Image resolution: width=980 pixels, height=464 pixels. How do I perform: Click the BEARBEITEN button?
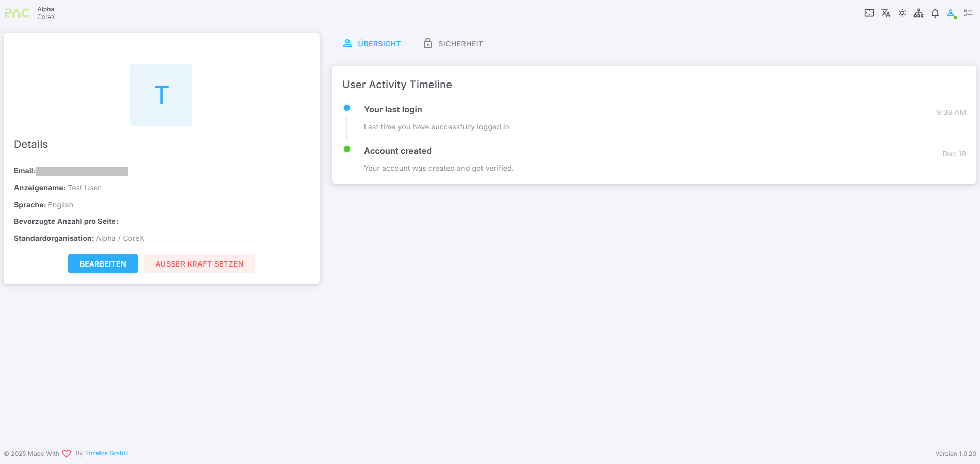tap(103, 263)
